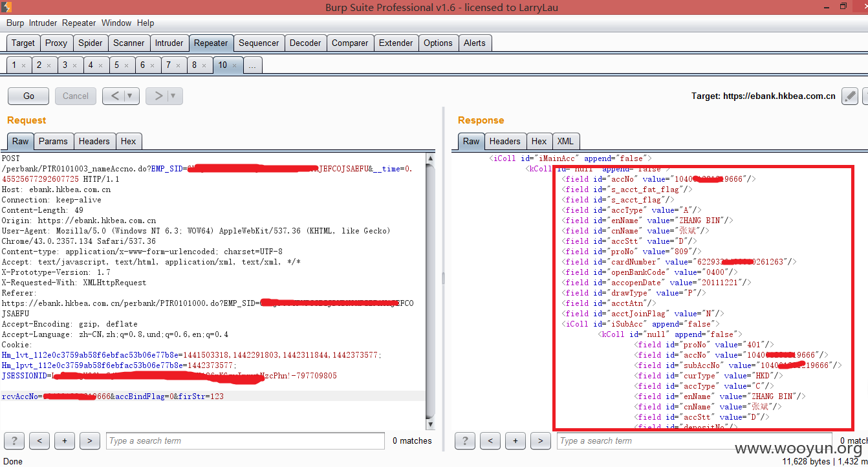Go back to previous request

click(x=114, y=96)
